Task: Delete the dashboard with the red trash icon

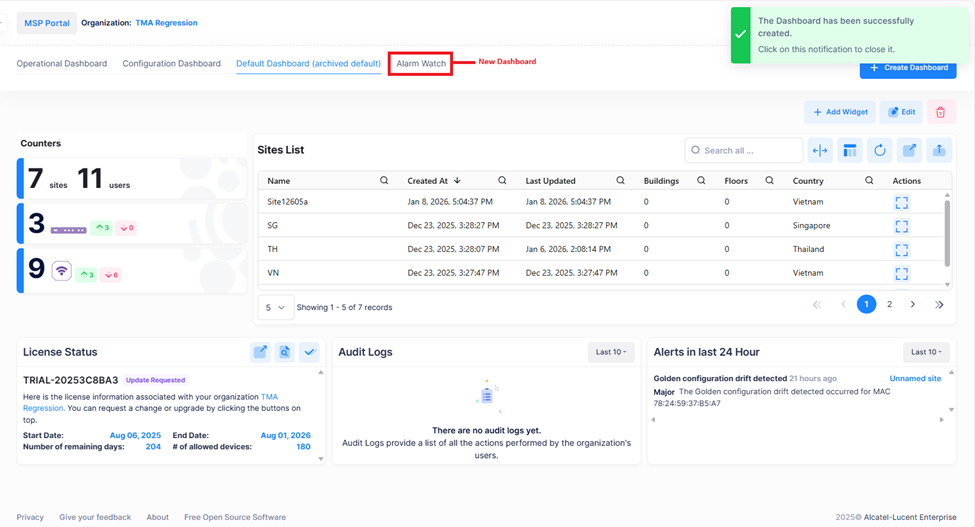Action: coord(940,112)
